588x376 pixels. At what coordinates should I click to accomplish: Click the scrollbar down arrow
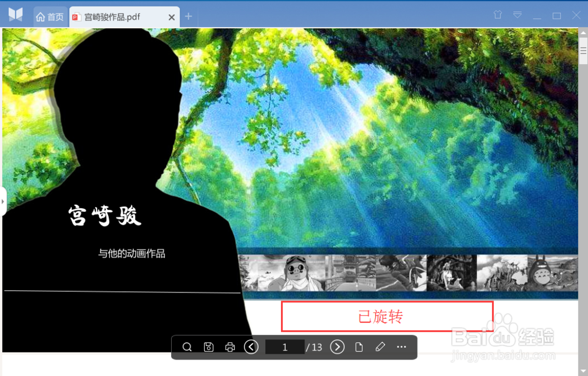tap(583, 371)
